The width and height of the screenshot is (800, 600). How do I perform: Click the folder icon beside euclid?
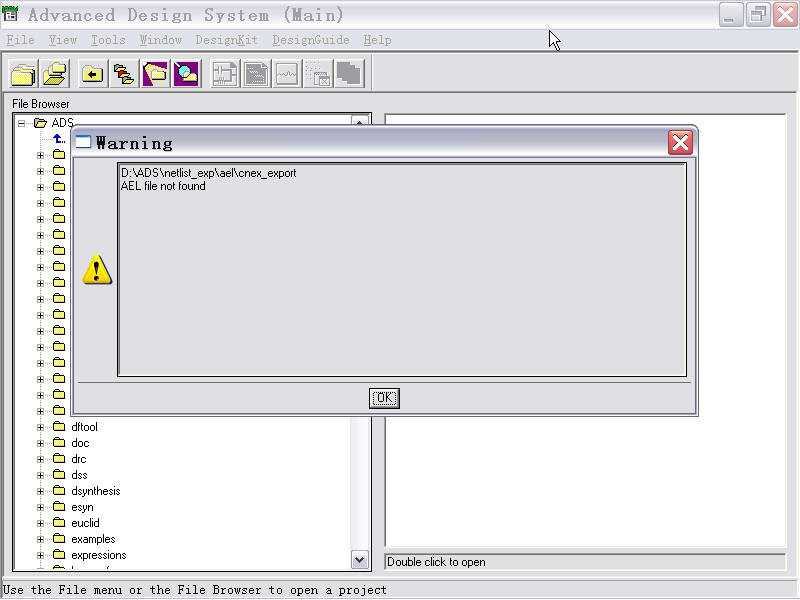[59, 522]
